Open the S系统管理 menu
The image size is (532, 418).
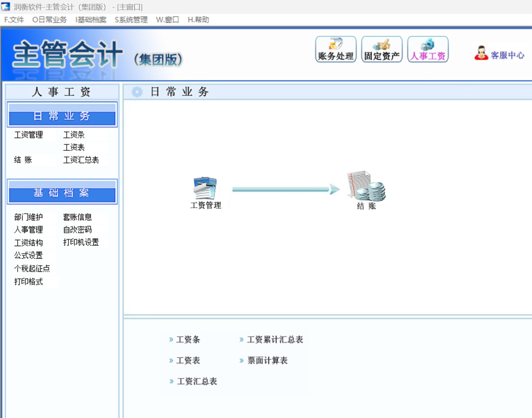[131, 20]
